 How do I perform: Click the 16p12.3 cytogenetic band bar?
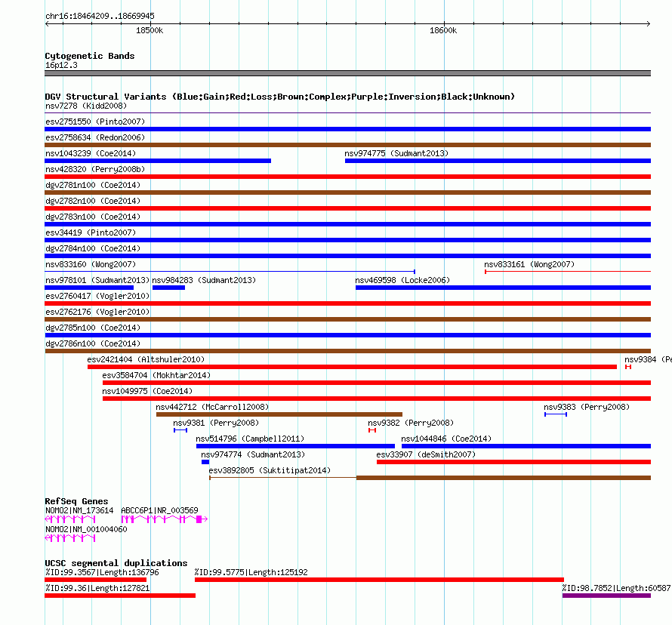[347, 73]
